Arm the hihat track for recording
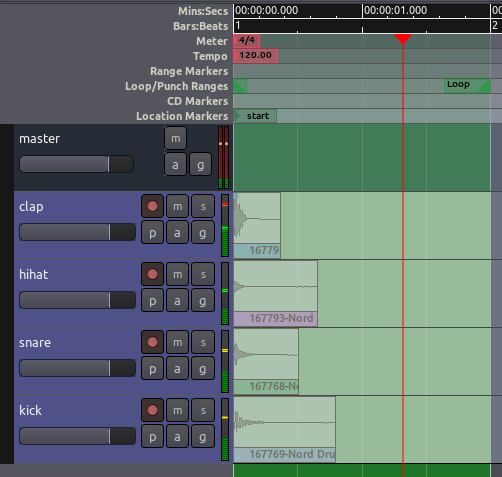502x477 pixels. (x=152, y=274)
